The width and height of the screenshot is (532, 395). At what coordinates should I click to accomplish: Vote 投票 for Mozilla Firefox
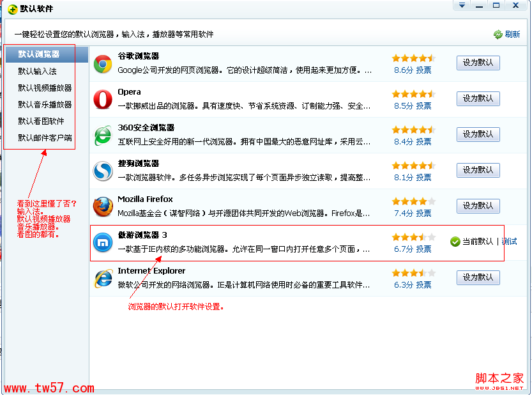pyautogui.click(x=424, y=213)
